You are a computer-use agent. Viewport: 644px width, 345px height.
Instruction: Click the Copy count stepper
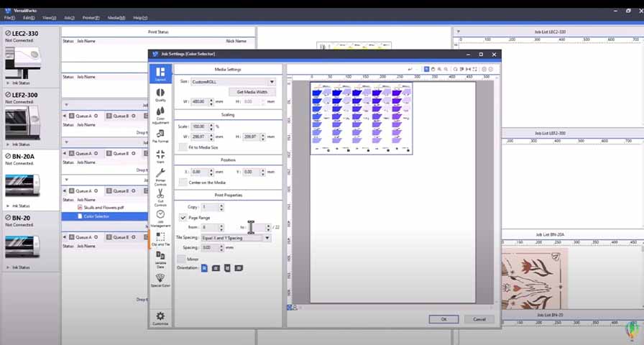pyautogui.click(x=221, y=207)
